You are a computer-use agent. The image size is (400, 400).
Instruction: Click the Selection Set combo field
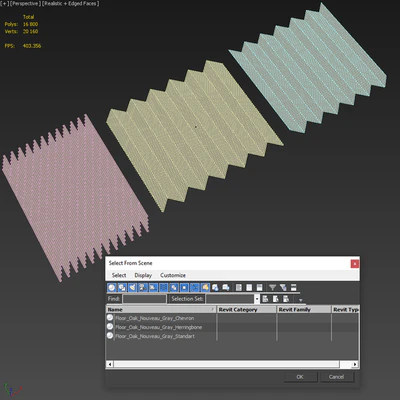coord(230,299)
